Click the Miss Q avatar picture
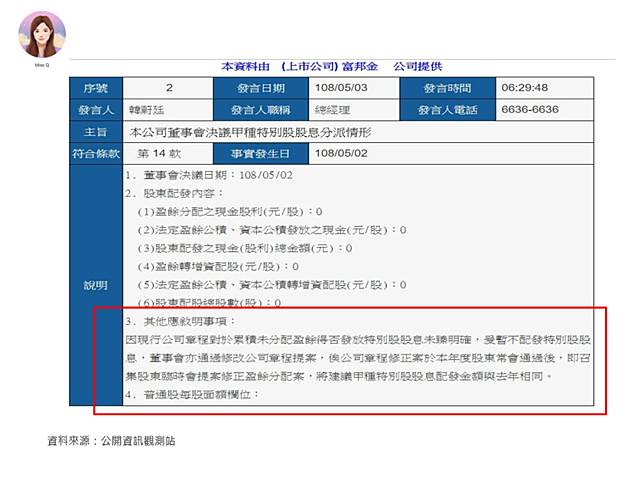Screen dimensions: 644x483 click(43, 35)
